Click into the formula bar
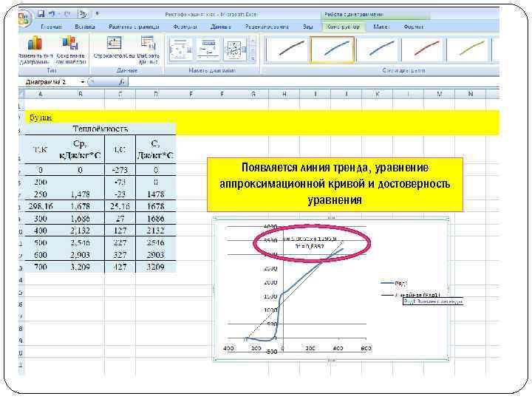Screen dimensions: 532x399 [314, 82]
